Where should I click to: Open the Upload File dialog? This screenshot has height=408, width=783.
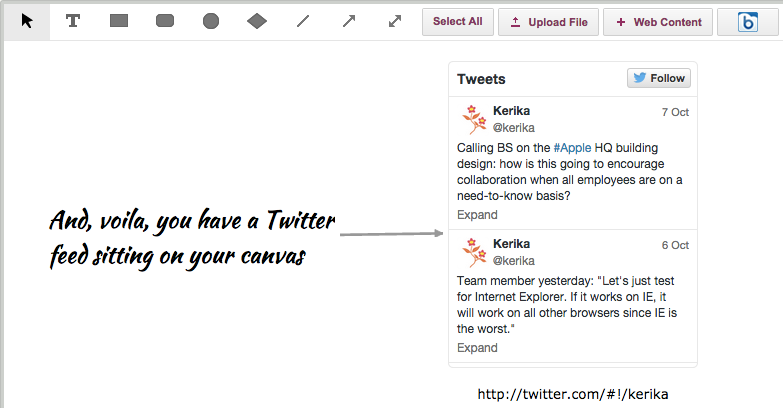(548, 22)
